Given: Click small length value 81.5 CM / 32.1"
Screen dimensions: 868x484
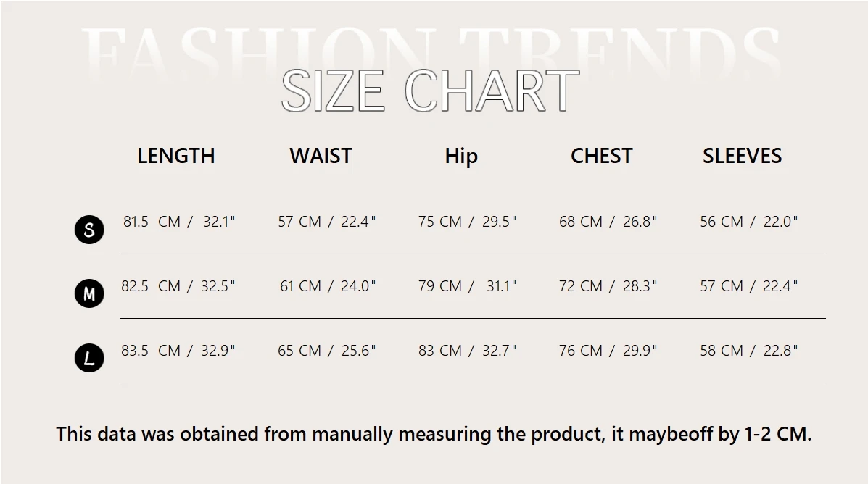Looking at the screenshot, I should [179, 222].
